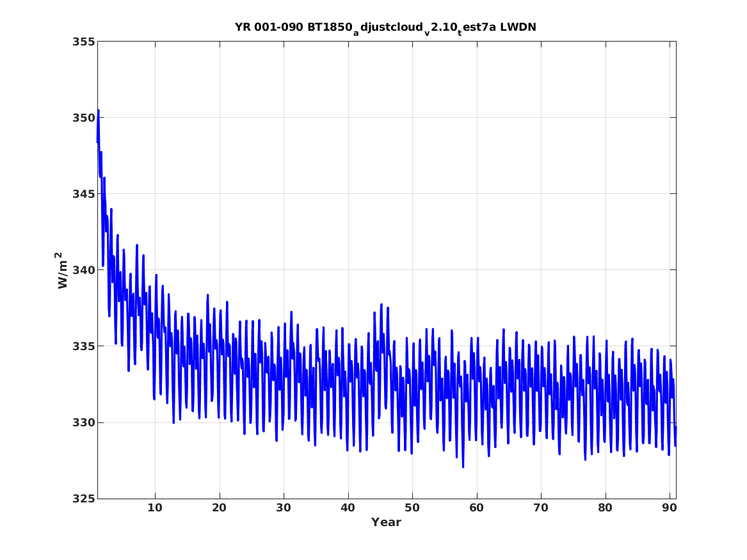The width and height of the screenshot is (747, 560).
Task: Click y-axis tick label 330
Action: click(83, 422)
